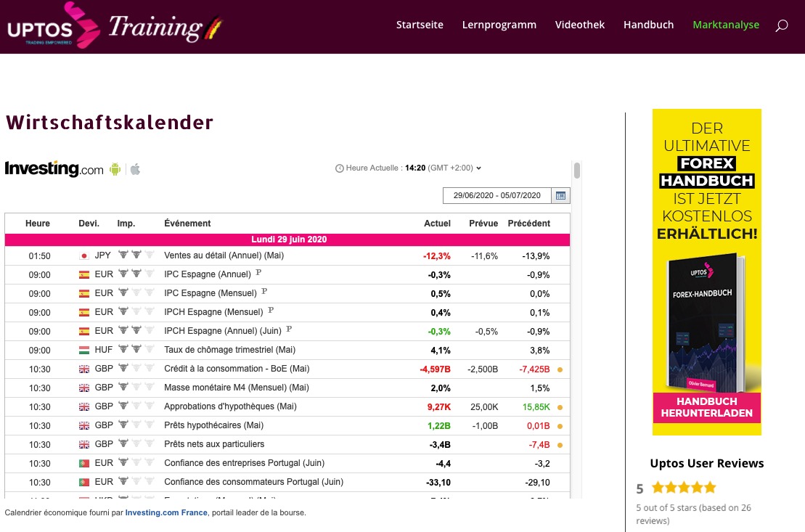Click the actual value 9,27K
805x532 pixels.
[439, 407]
